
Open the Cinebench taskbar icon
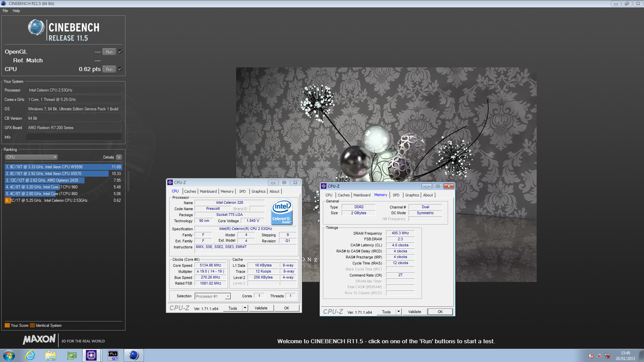pos(133,355)
